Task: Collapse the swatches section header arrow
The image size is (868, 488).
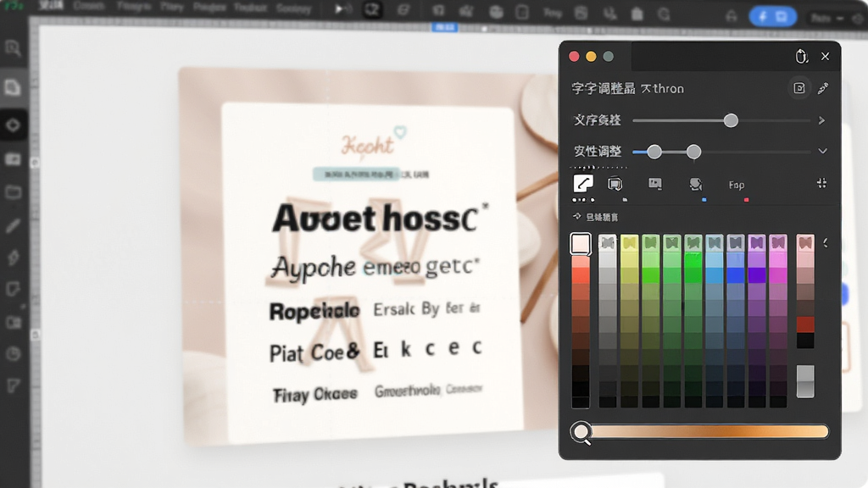Action: pos(576,216)
